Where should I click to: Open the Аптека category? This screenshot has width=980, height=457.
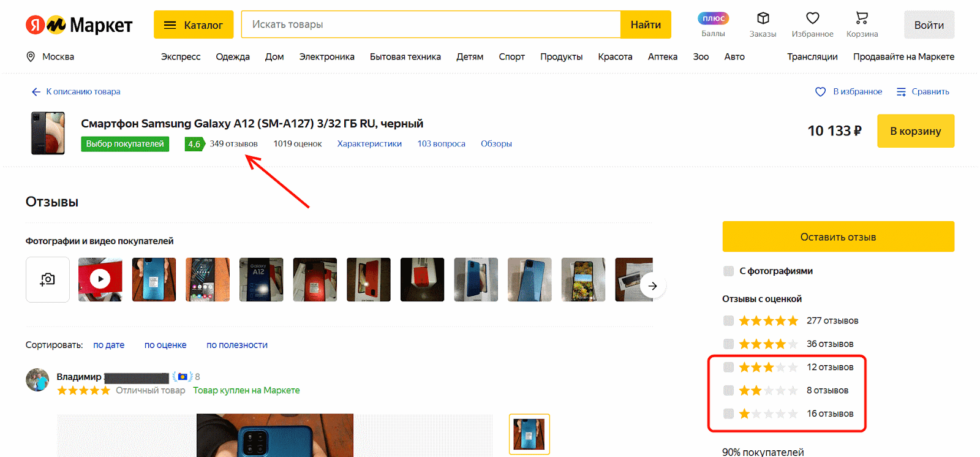pos(663,56)
